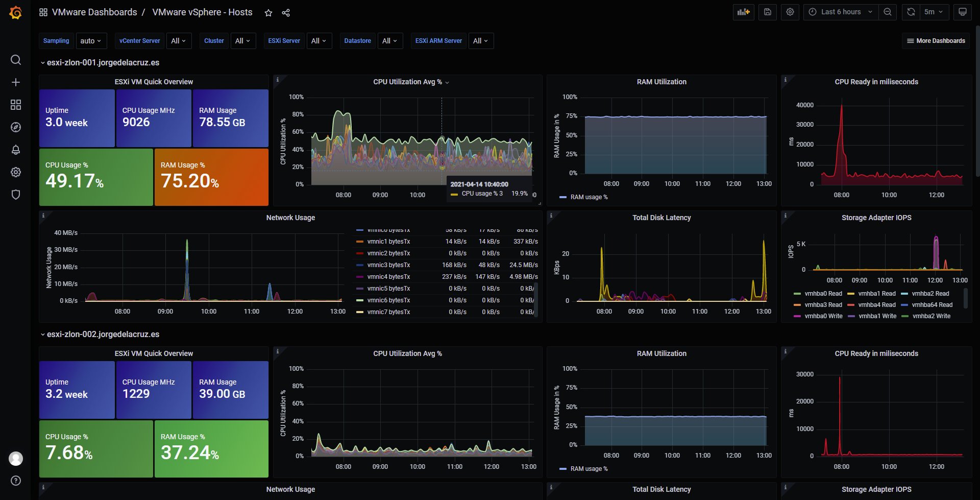Collapse the esxi-zlon-001.jorgedelacruz.es row

[x=100, y=63]
